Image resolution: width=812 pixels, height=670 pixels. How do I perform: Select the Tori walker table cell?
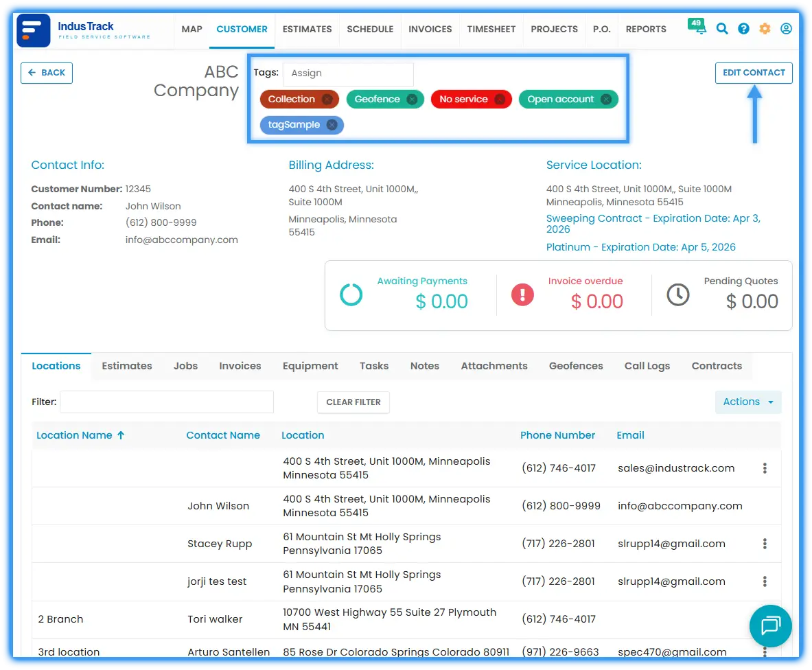point(215,619)
